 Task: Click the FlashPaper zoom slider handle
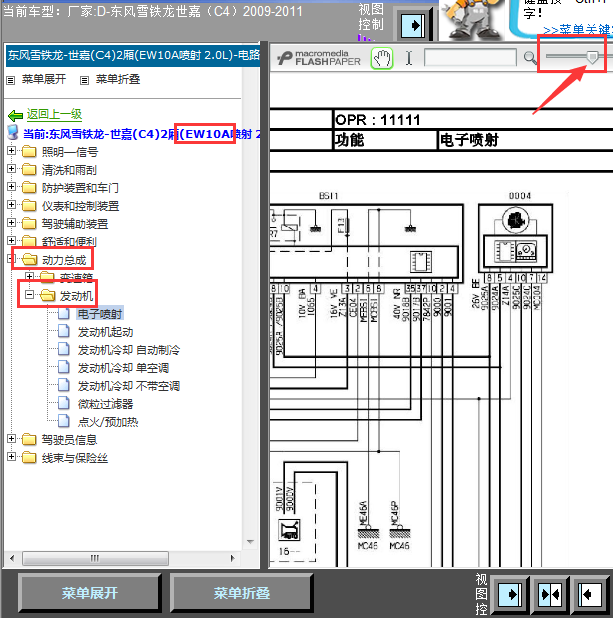[592, 57]
